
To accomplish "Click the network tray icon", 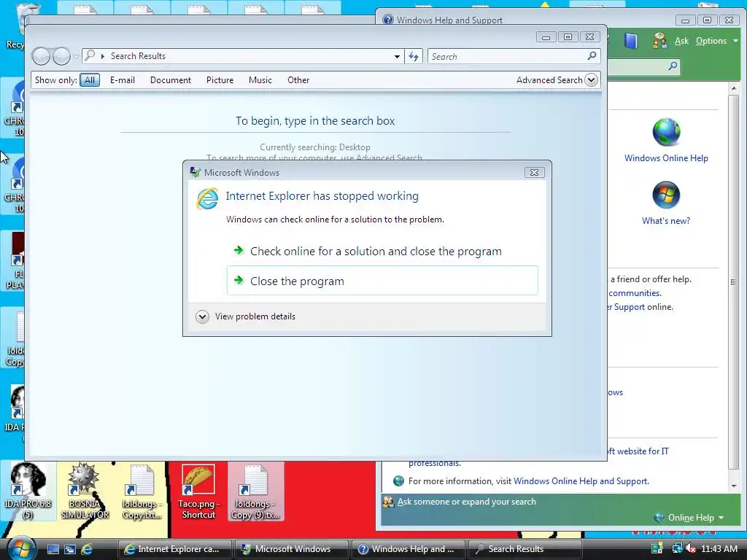I will (x=677, y=549).
